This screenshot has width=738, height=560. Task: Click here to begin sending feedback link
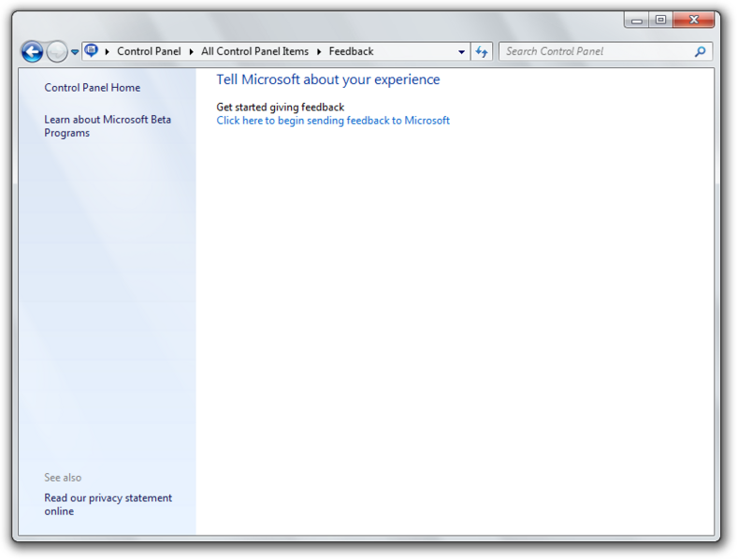point(333,121)
